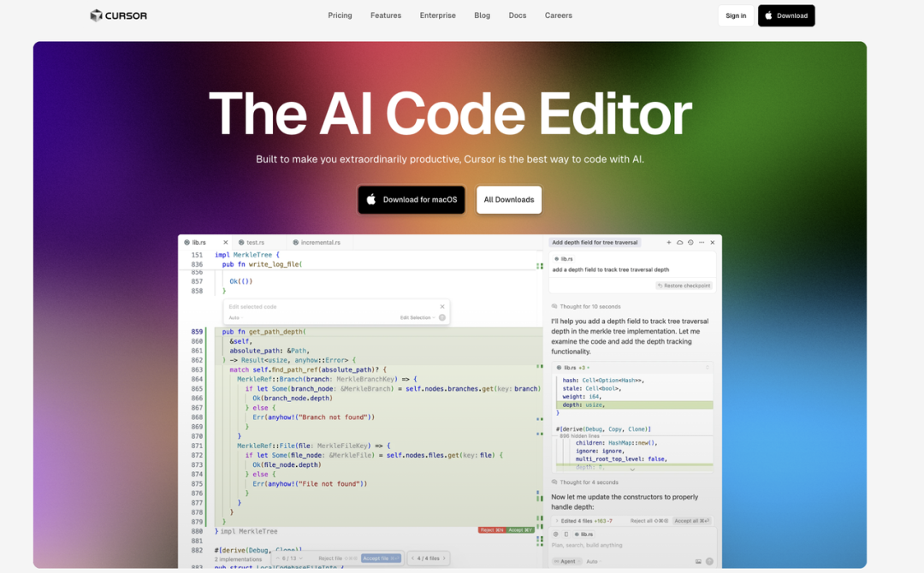Click the 'impl MerkleTree {' sticky header line
This screenshot has height=573, width=924.
point(247,255)
